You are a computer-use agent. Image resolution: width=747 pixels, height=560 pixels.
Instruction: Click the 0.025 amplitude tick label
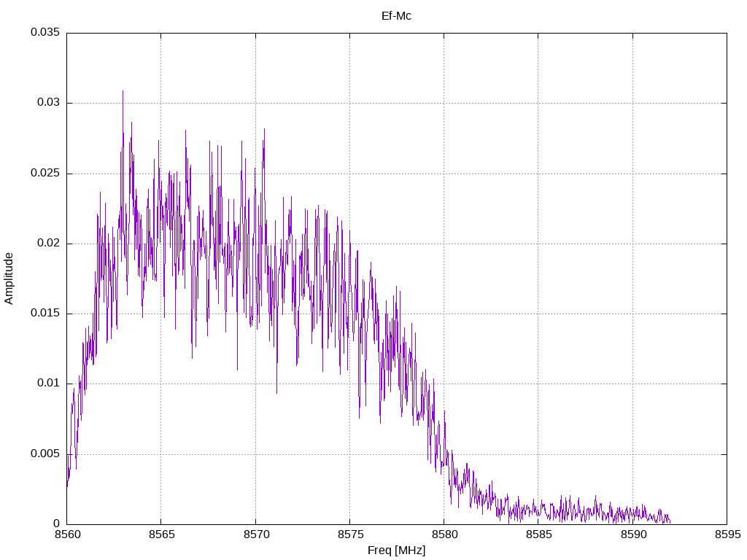pos(44,174)
